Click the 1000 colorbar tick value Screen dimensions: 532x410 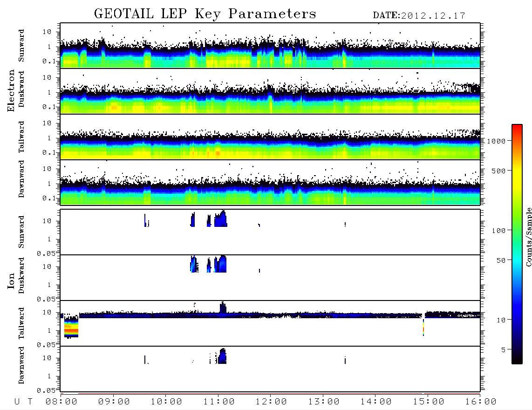coord(496,141)
